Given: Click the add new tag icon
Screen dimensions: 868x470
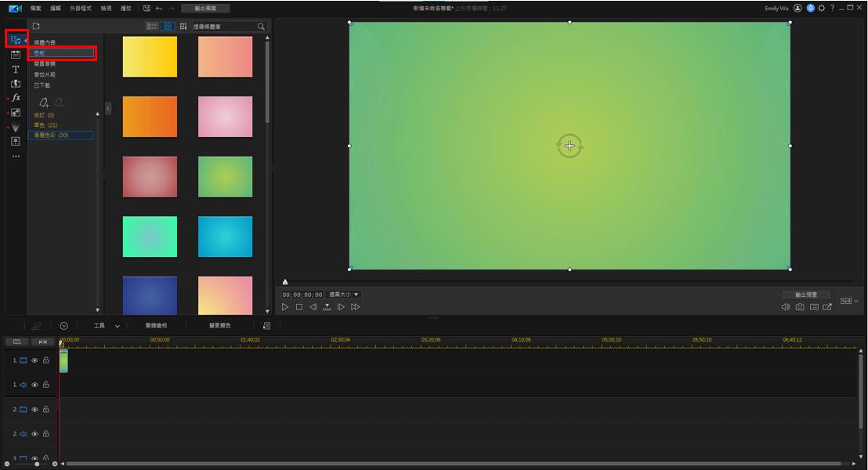Looking at the screenshot, I should [x=44, y=103].
